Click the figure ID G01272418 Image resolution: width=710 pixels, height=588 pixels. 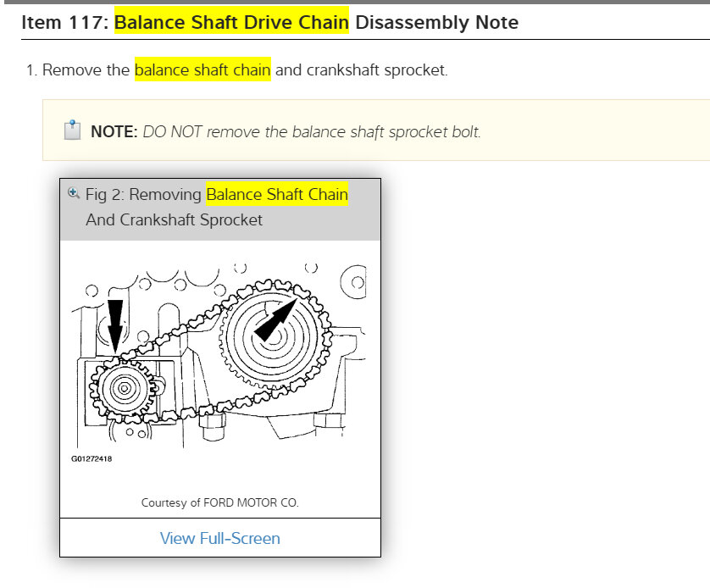pyautogui.click(x=92, y=458)
